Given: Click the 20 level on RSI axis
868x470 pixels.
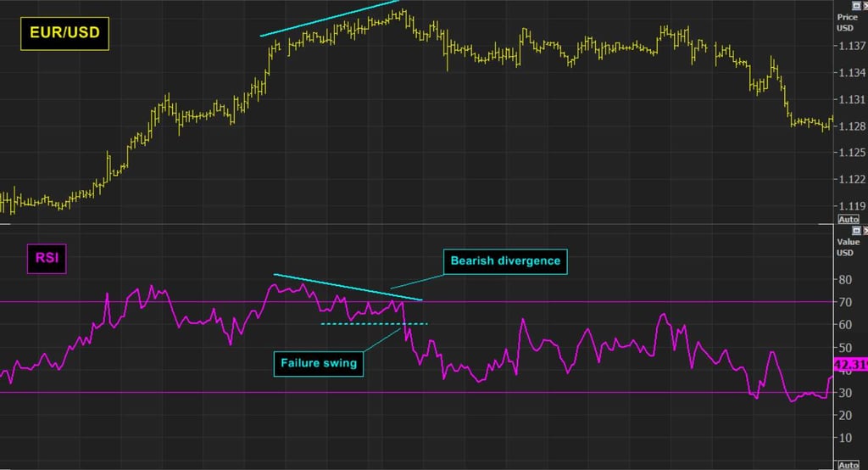Looking at the screenshot, I should (845, 416).
